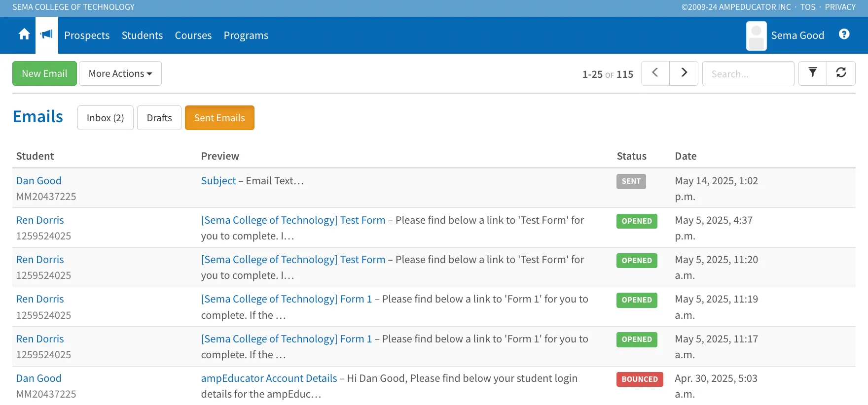Expand the More Actions dropdown
868x405 pixels.
(x=120, y=73)
